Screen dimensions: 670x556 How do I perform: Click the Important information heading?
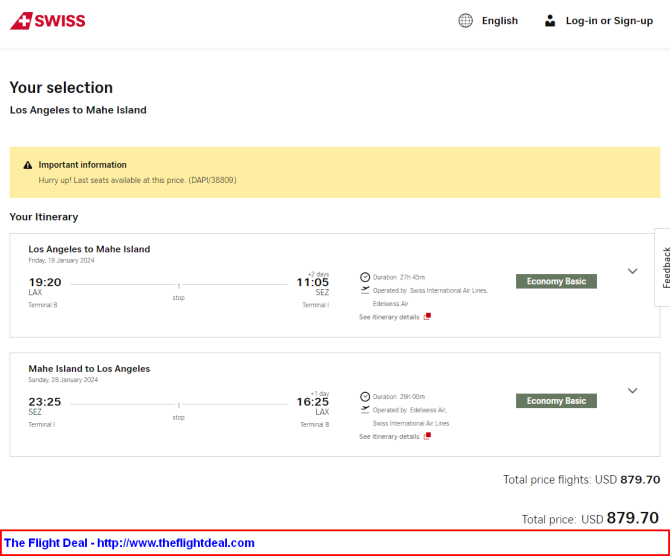(x=82, y=165)
